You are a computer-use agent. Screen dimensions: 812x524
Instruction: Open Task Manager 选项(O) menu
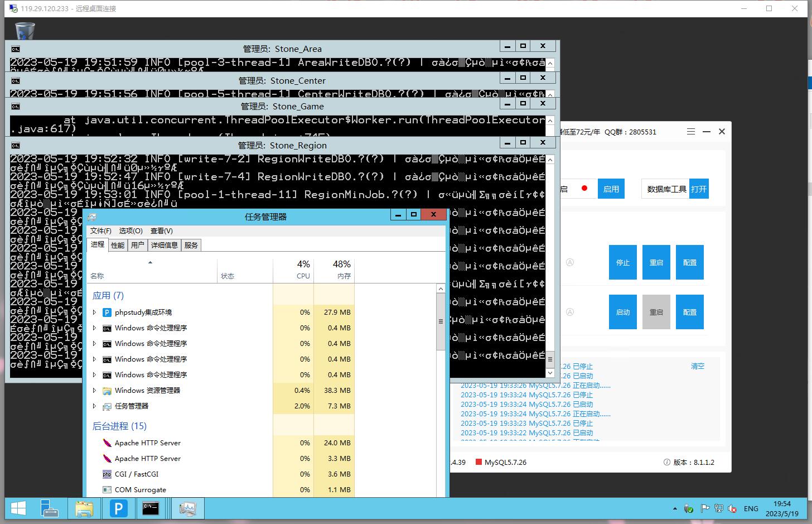tap(131, 230)
